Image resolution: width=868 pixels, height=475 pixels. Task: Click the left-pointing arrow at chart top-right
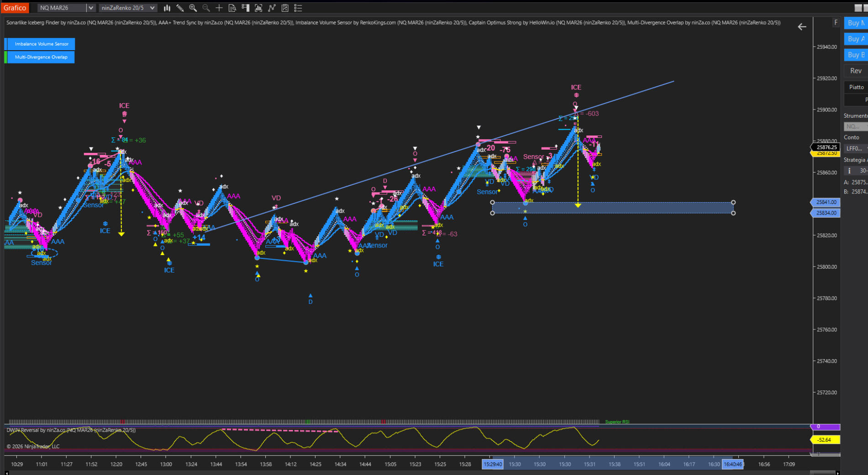(x=802, y=27)
